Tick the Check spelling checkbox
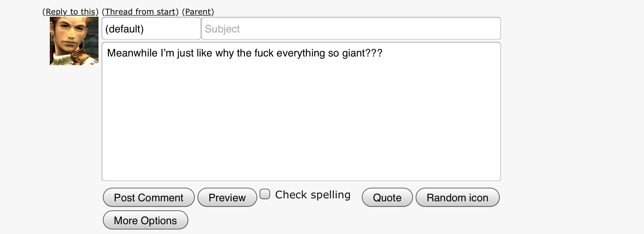Viewport: 644px width, 234px height. pyautogui.click(x=265, y=194)
